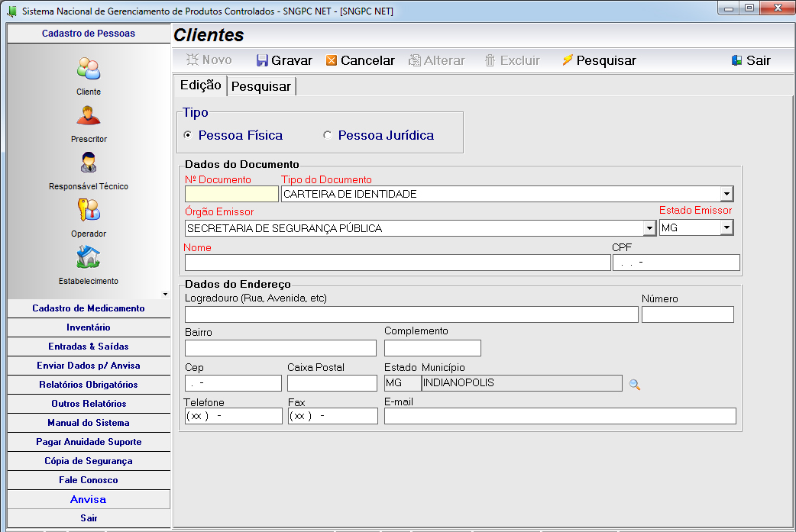Open the Órgão Emissor dropdown
796x532 pixels.
649,228
